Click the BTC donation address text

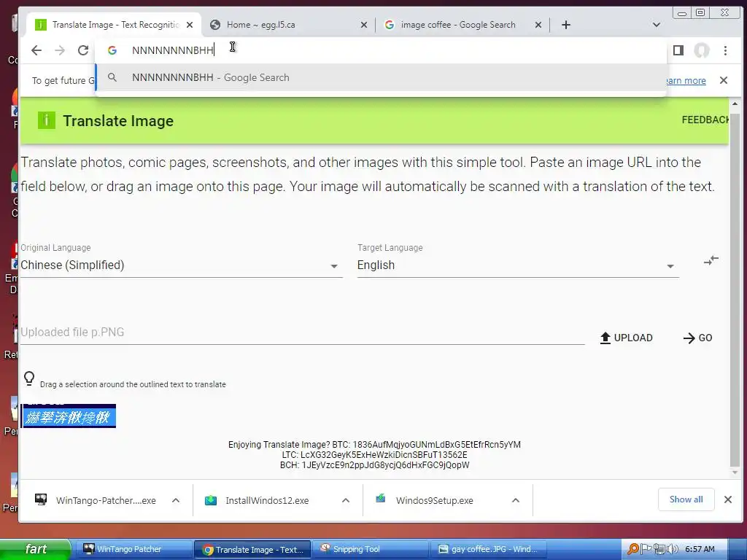pos(436,444)
